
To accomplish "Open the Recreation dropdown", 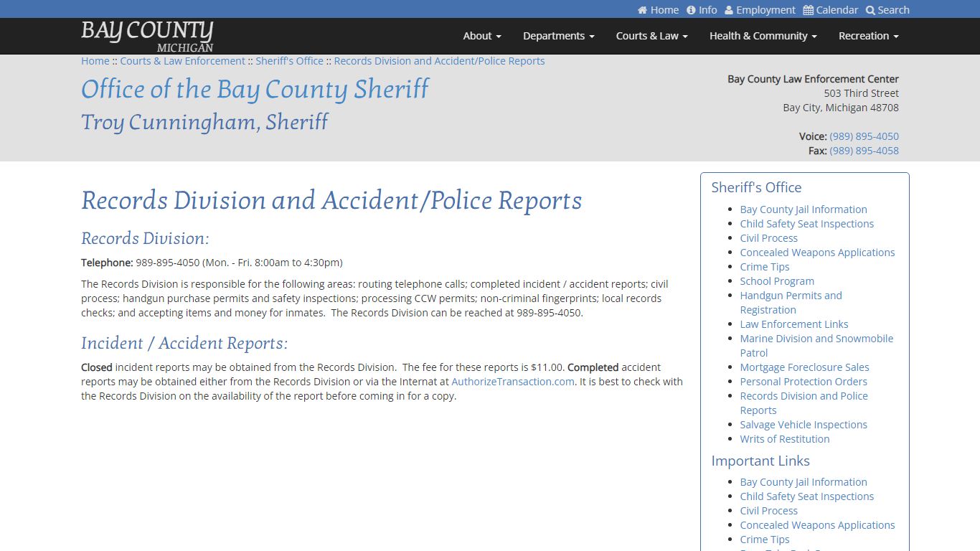I will (x=869, y=36).
